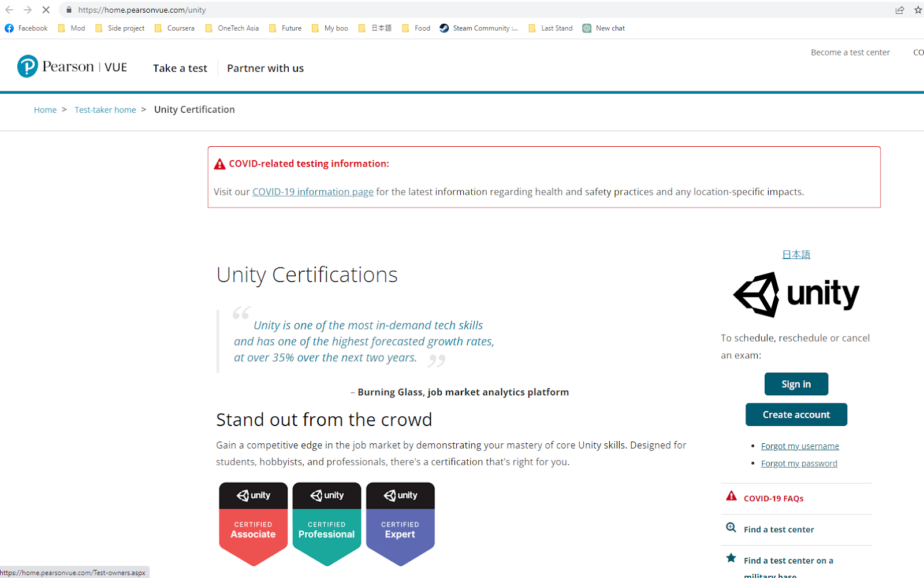The height and width of the screenshot is (578, 924).
Task: Open the New chat bookmark
Action: click(x=603, y=28)
